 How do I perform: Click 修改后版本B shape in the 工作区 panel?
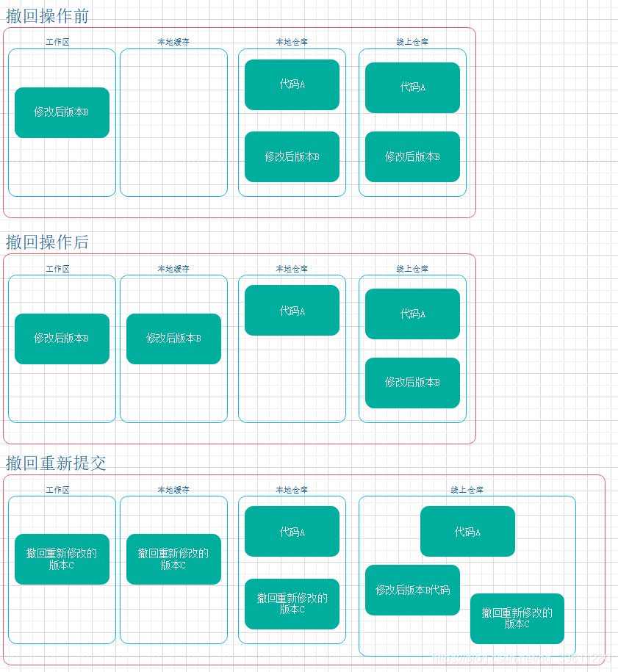coord(62,112)
